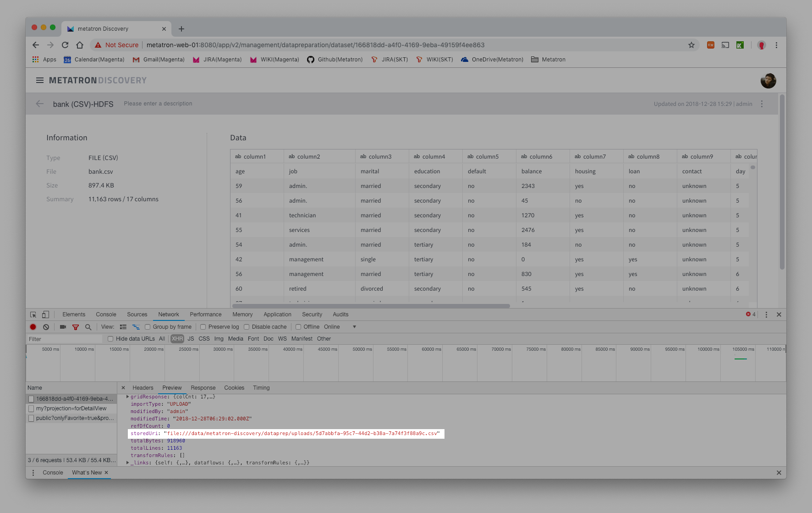This screenshot has width=812, height=513.
Task: Open the Online throttling dropdown
Action: (x=340, y=327)
